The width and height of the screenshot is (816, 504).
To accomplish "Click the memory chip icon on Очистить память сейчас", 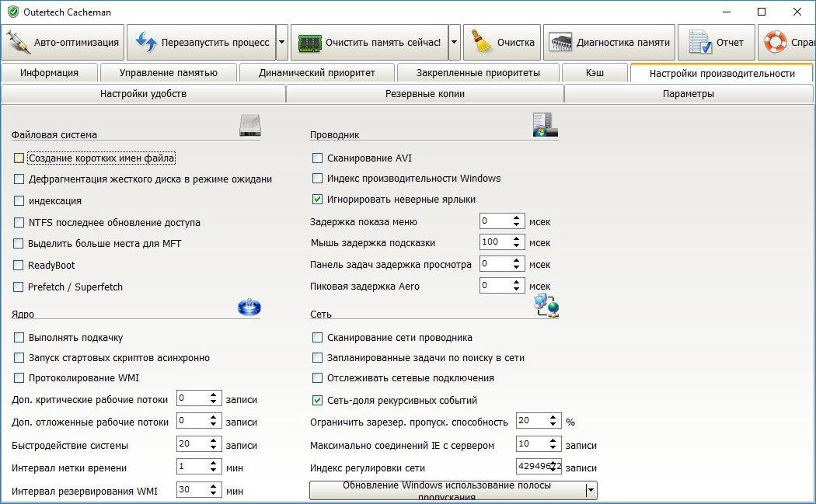I will pyautogui.click(x=309, y=43).
